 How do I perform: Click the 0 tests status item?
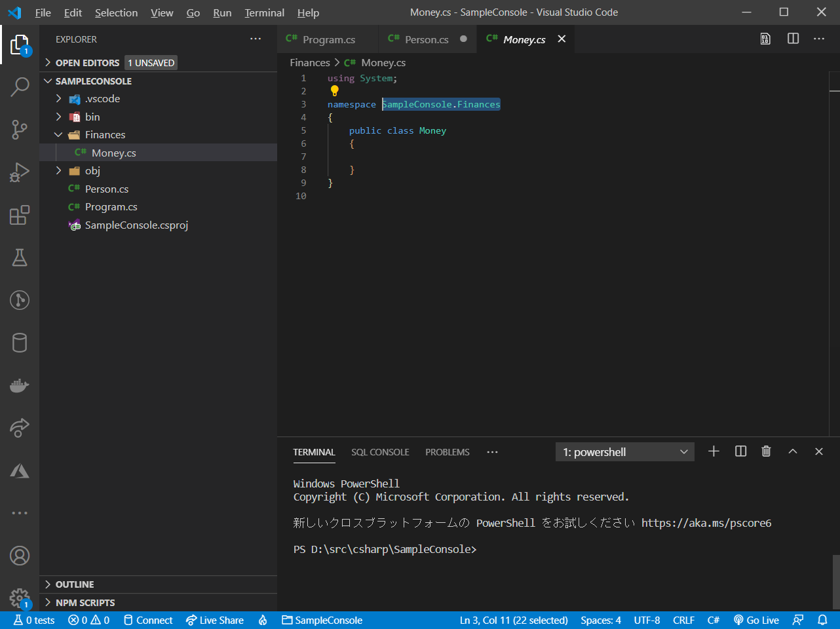(x=34, y=620)
